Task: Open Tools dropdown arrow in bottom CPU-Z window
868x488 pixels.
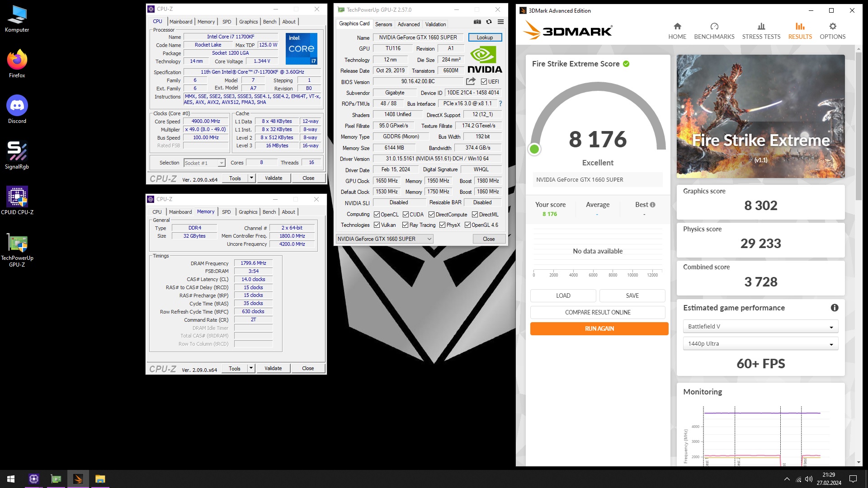Action: coord(251,368)
